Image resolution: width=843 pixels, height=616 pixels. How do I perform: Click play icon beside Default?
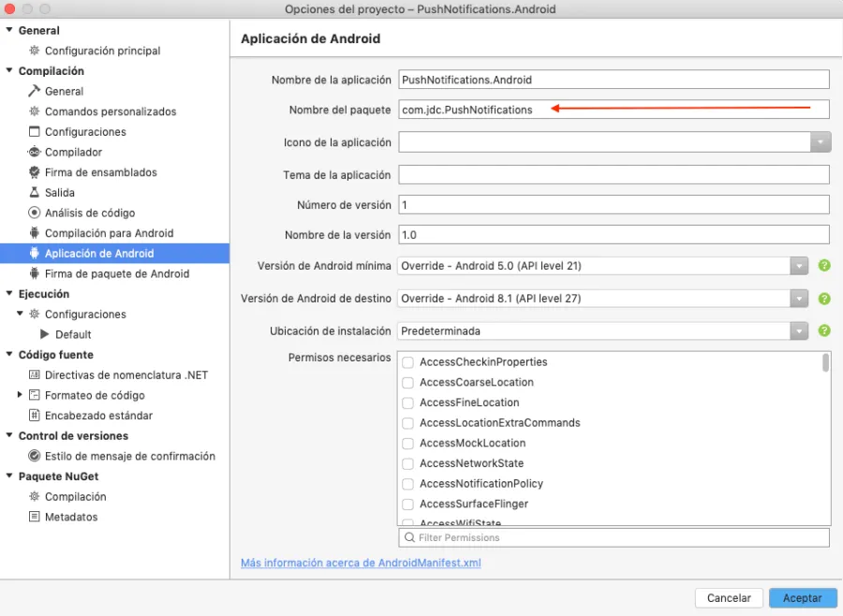click(45, 334)
